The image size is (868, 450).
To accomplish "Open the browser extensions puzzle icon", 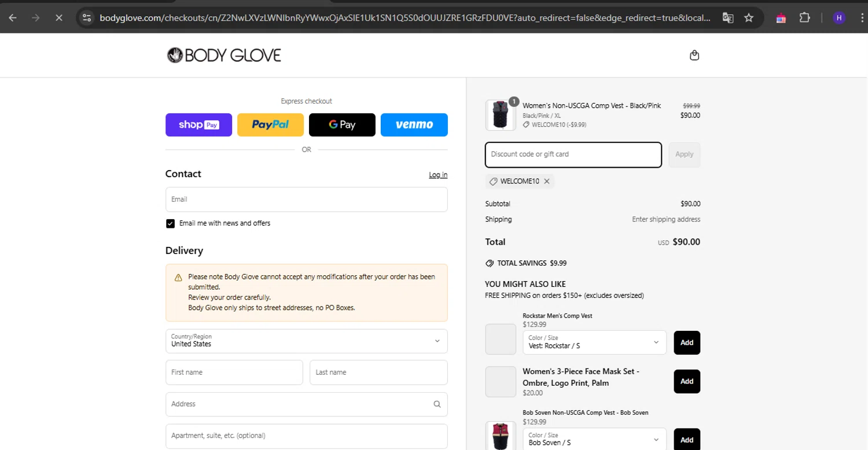I will [804, 18].
